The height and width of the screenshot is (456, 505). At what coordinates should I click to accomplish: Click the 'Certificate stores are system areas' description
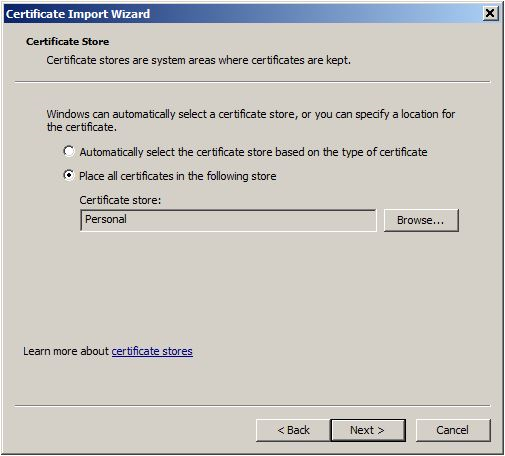coord(199,60)
